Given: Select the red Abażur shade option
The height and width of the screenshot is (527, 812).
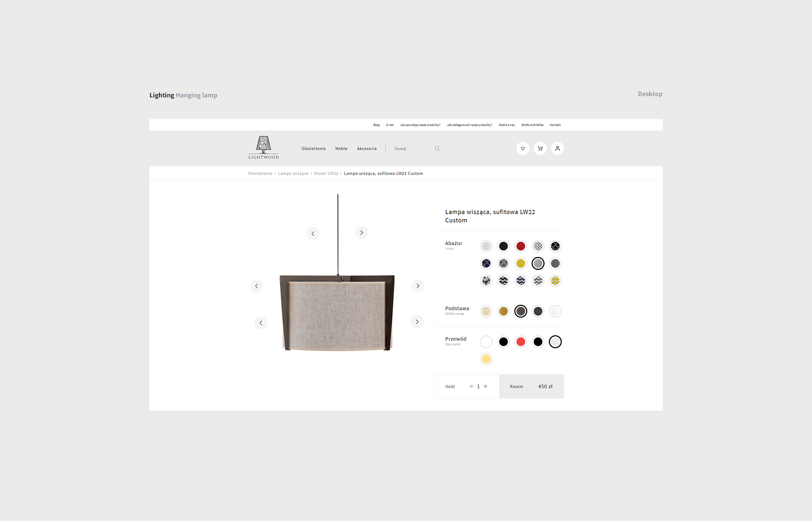Looking at the screenshot, I should pos(521,246).
